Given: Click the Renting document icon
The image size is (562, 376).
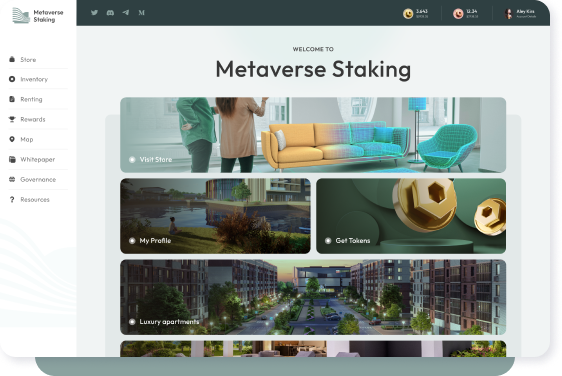Looking at the screenshot, I should click(12, 99).
